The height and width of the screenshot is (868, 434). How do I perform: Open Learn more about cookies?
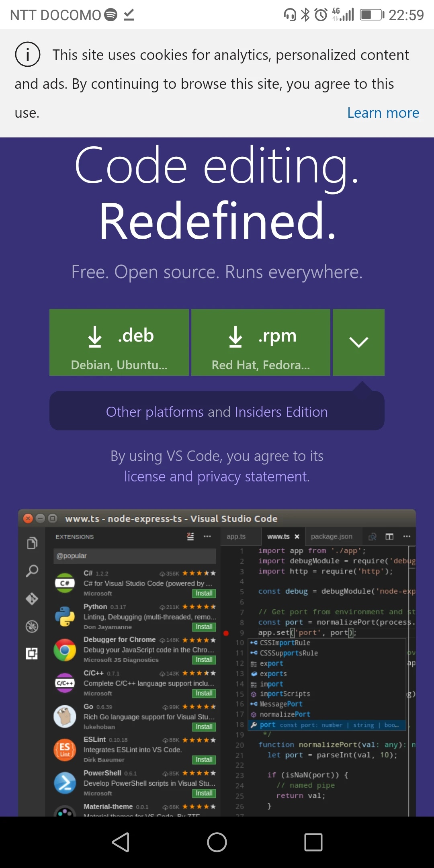click(x=383, y=113)
